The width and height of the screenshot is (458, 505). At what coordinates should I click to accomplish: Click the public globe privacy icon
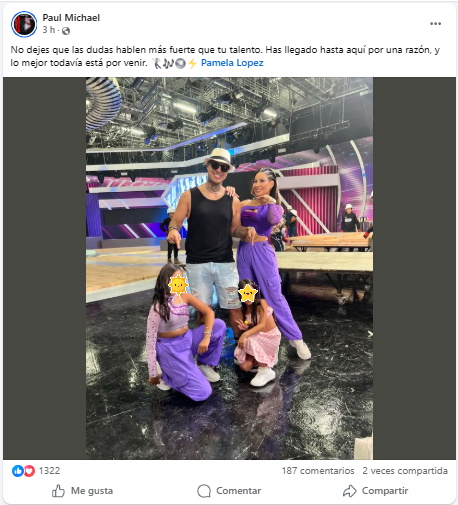pos(66,31)
